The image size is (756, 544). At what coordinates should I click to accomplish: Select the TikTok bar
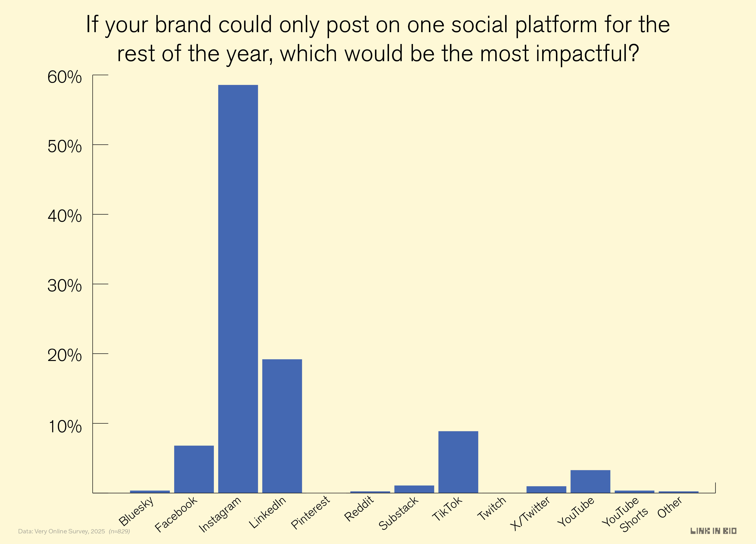458,462
